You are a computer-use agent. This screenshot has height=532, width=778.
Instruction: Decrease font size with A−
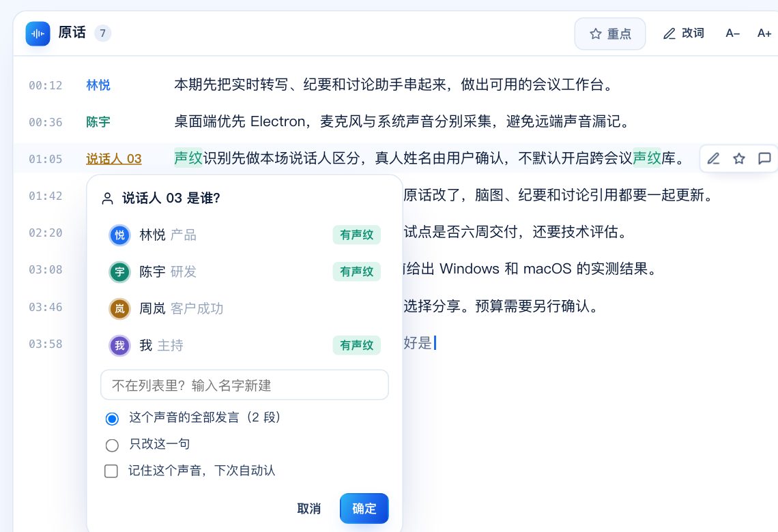pos(732,33)
